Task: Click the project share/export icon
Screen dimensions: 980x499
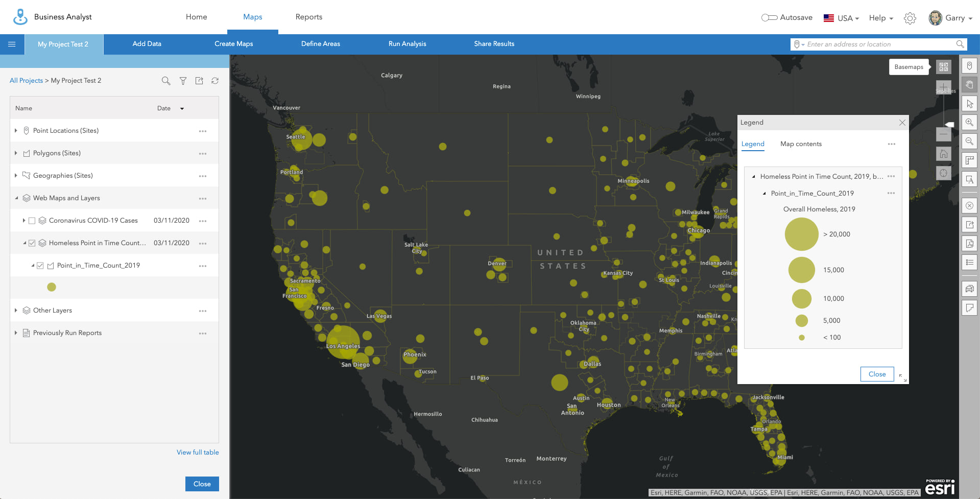Action: 199,81
